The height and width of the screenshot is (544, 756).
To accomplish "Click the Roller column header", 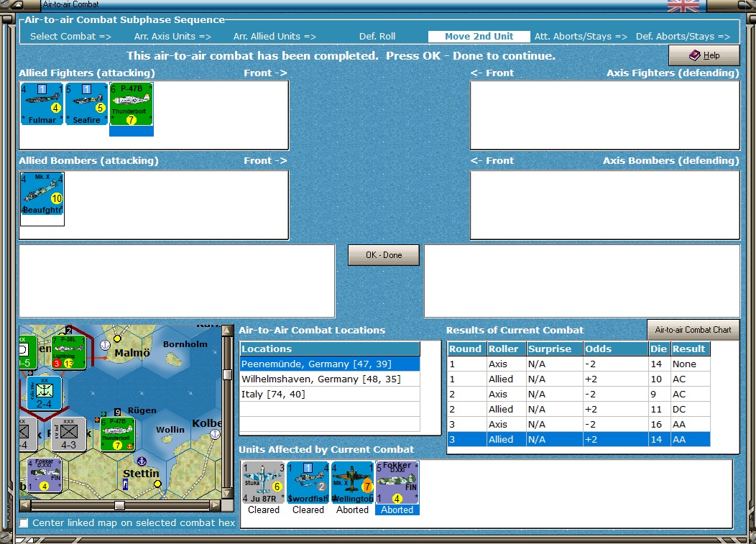I will point(504,349).
